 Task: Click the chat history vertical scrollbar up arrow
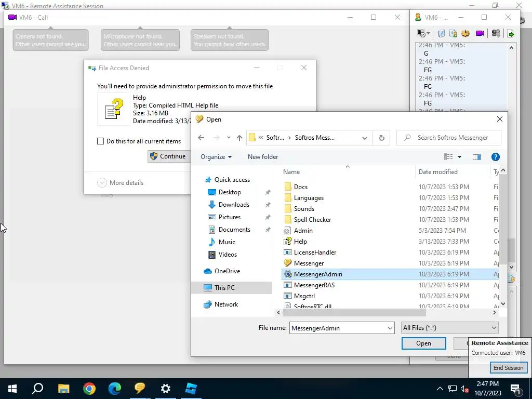(x=511, y=48)
